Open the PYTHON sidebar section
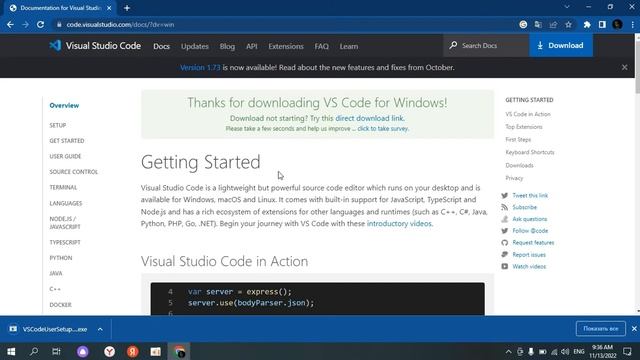Image resolution: width=640 pixels, height=360 pixels. [x=61, y=258]
